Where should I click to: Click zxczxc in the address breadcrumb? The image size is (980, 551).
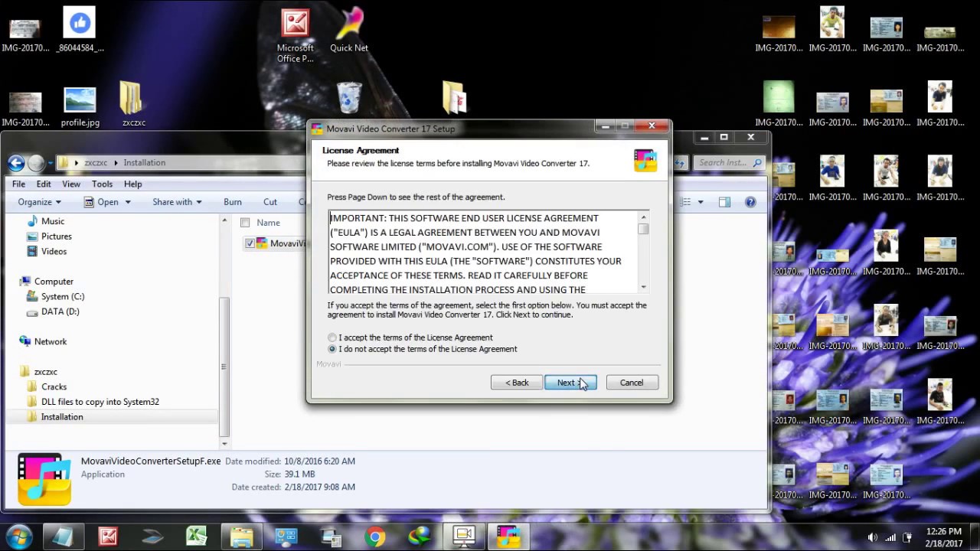(x=96, y=162)
